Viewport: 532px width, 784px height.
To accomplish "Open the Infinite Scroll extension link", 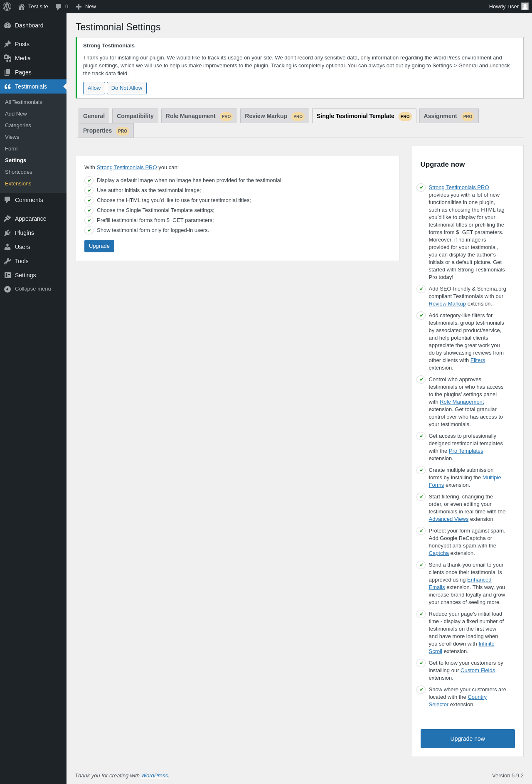I will pos(486,644).
